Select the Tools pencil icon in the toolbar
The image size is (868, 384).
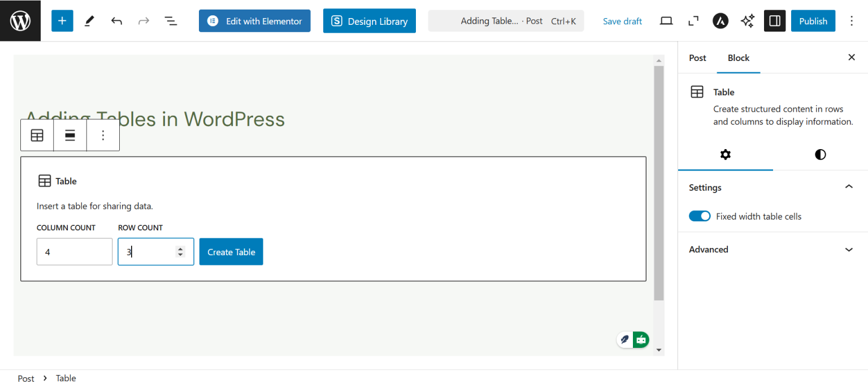tap(89, 21)
